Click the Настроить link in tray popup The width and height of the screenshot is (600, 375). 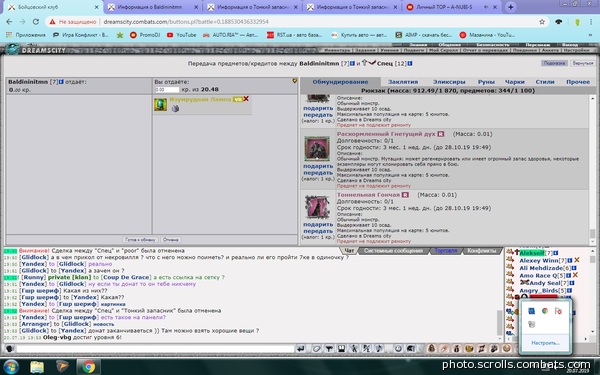[x=545, y=343]
